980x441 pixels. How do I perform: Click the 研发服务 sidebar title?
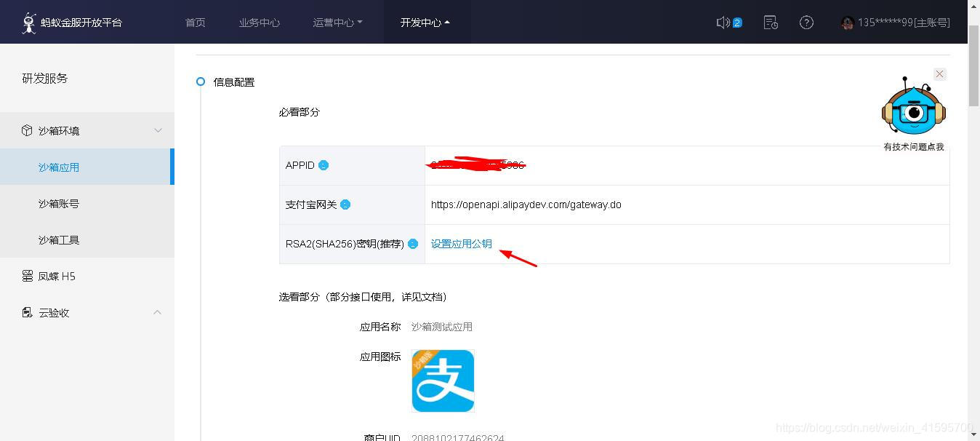pos(45,78)
